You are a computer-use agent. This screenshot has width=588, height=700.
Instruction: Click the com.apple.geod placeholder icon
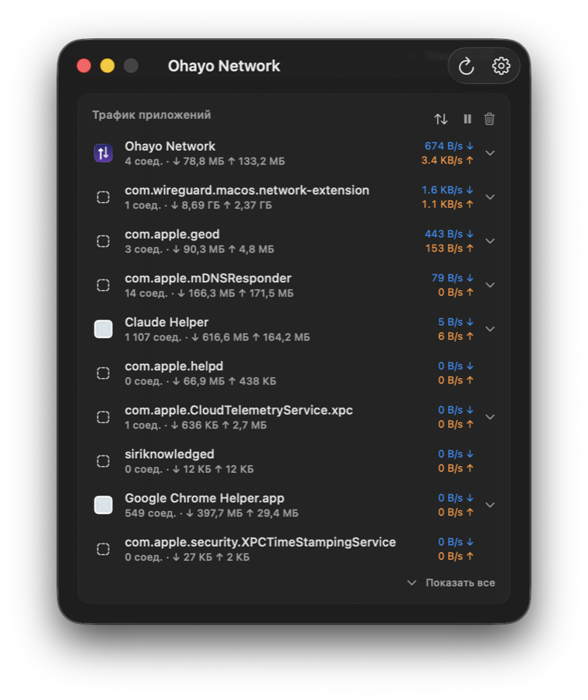(103, 241)
